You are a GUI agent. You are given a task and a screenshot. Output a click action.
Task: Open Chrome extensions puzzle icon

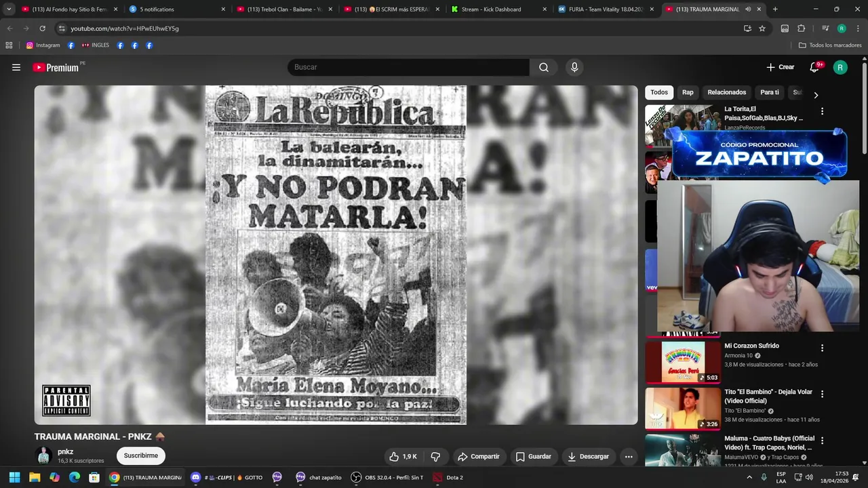(801, 28)
